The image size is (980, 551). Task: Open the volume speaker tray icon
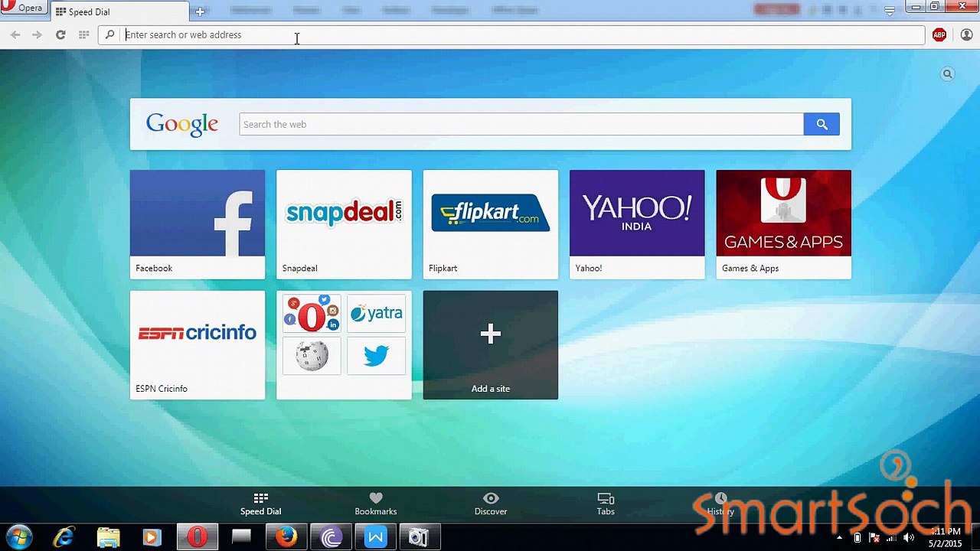(x=909, y=537)
